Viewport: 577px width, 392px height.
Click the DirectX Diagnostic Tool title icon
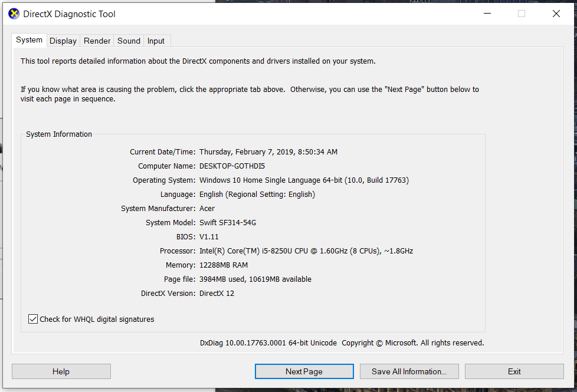tap(14, 14)
